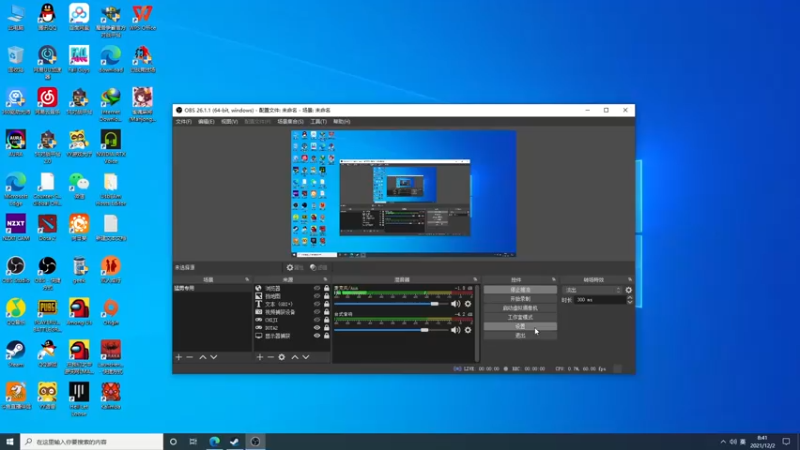Pop out the 转场特效 dock panel icon
The width and height of the screenshot is (800, 450).
[x=630, y=280]
